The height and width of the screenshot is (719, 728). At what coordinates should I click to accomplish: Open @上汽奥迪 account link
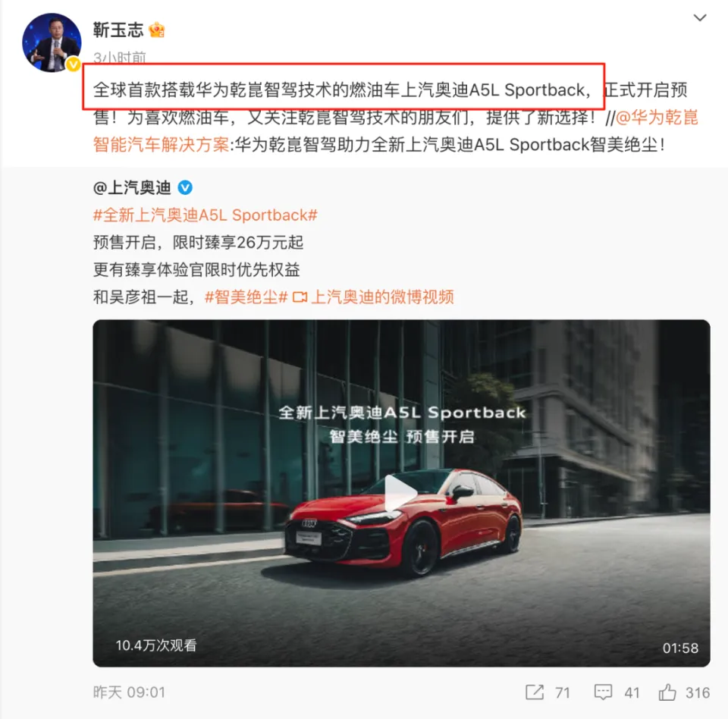click(132, 187)
